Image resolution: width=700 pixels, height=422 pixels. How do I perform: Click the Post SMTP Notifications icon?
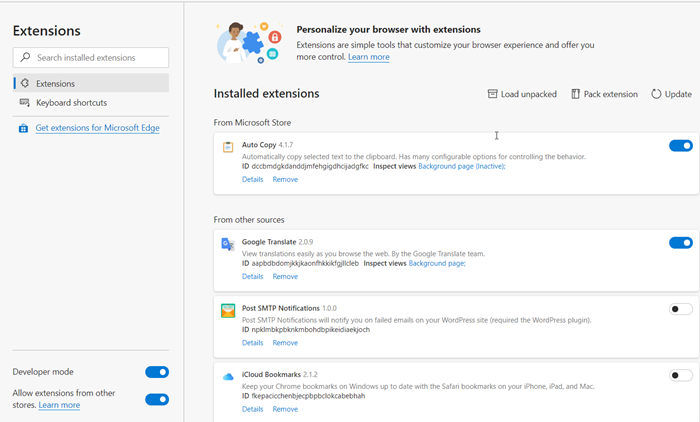click(228, 310)
